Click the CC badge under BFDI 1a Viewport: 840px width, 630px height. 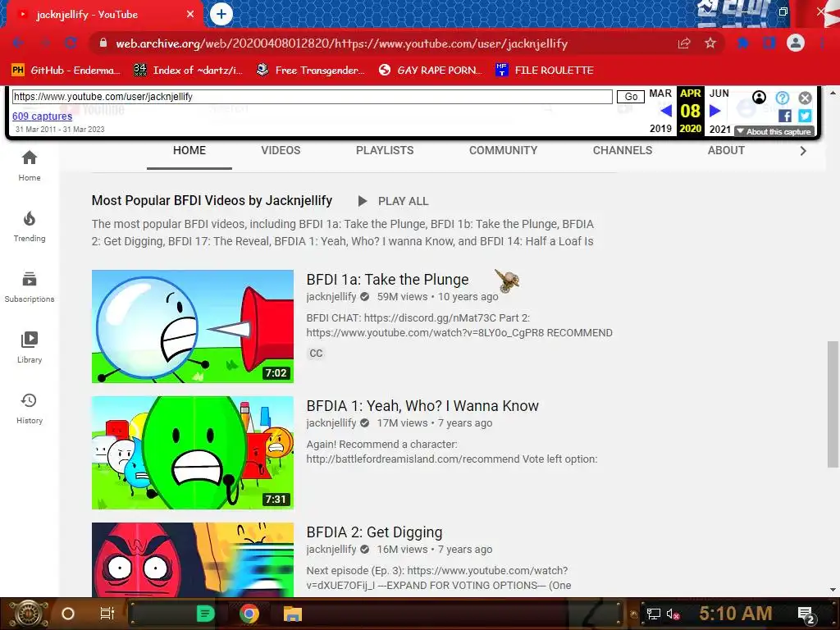pyautogui.click(x=316, y=354)
